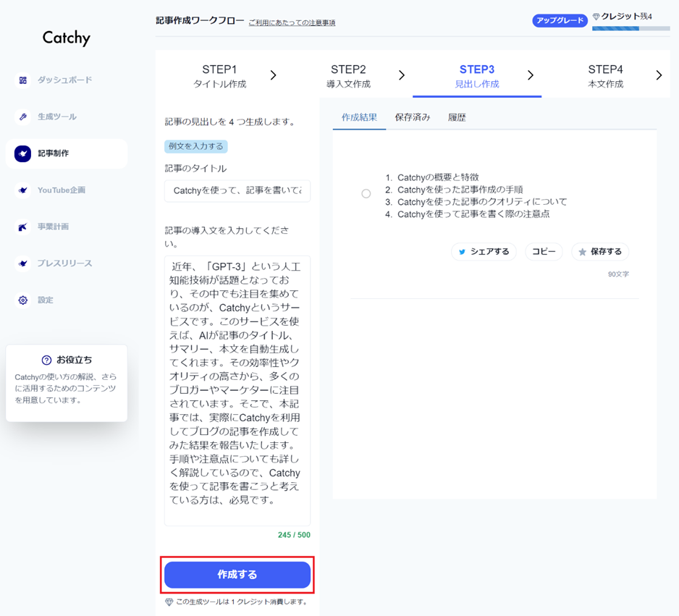Screen dimensions: 679x616
Task: Click the 記事のタイトル input field
Action: coord(237,191)
